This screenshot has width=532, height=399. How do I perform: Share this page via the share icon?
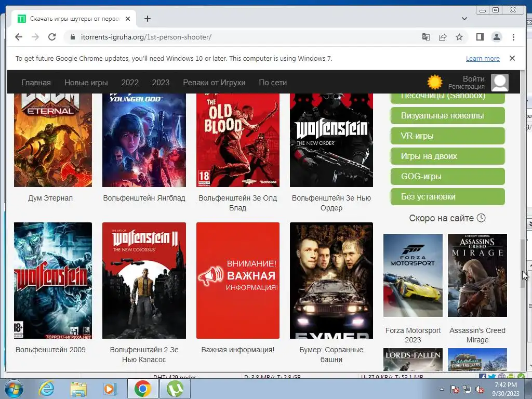(x=443, y=37)
